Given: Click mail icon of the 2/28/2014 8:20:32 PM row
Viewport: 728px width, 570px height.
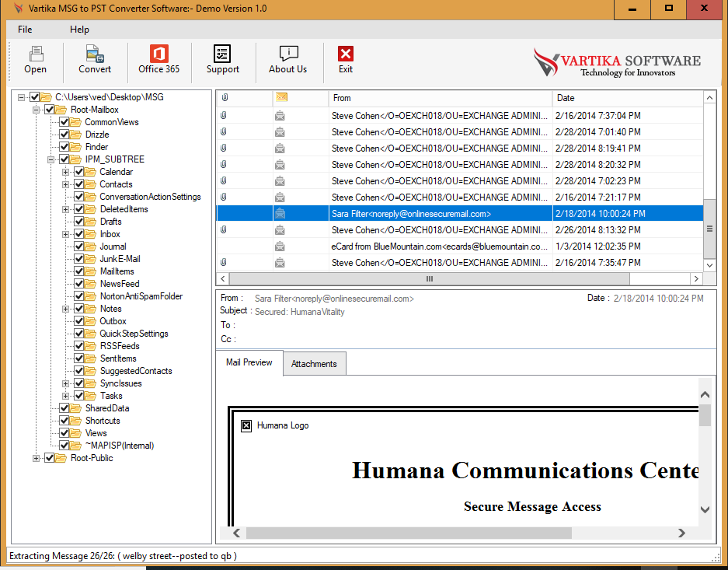Looking at the screenshot, I should (x=280, y=165).
